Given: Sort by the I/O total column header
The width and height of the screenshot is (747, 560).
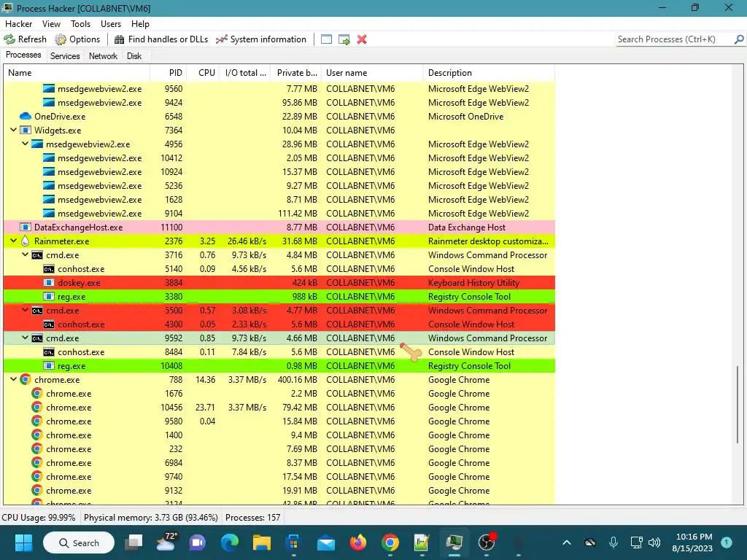Looking at the screenshot, I should pos(245,73).
